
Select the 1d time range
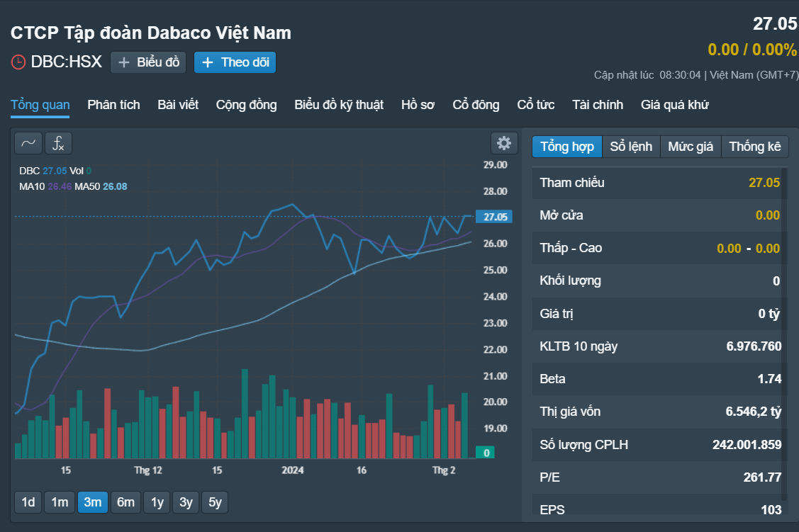click(x=28, y=502)
